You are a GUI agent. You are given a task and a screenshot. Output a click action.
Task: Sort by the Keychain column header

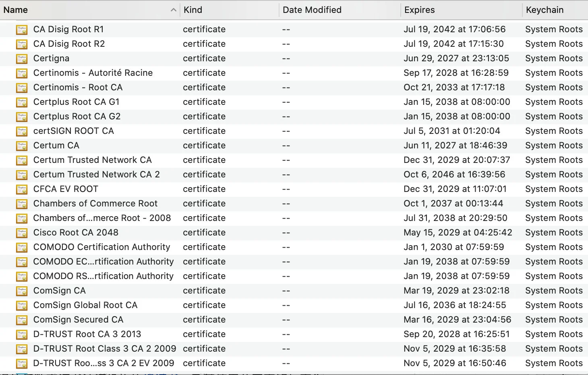tap(545, 10)
